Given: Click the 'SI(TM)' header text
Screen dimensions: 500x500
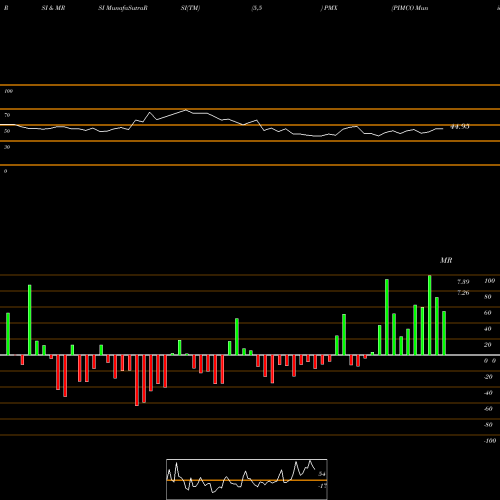Looking at the screenshot, I should [190, 8].
